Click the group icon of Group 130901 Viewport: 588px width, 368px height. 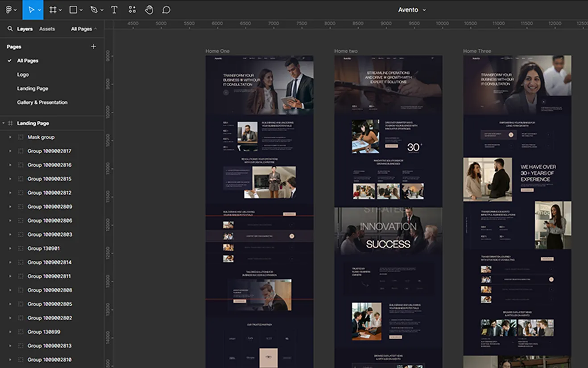pyautogui.click(x=21, y=248)
